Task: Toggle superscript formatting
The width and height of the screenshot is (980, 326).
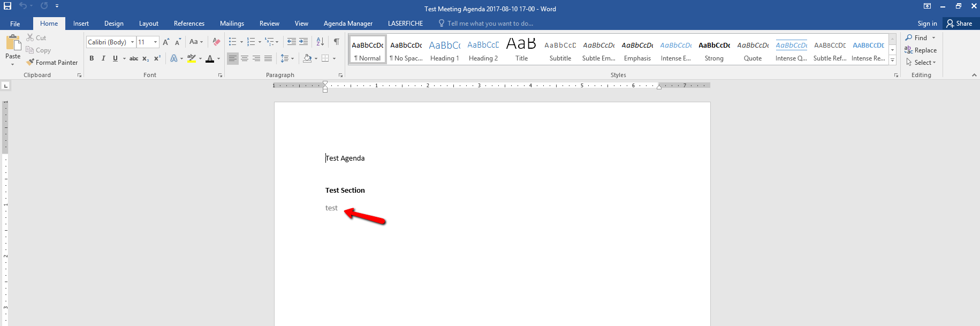Action: [x=157, y=58]
